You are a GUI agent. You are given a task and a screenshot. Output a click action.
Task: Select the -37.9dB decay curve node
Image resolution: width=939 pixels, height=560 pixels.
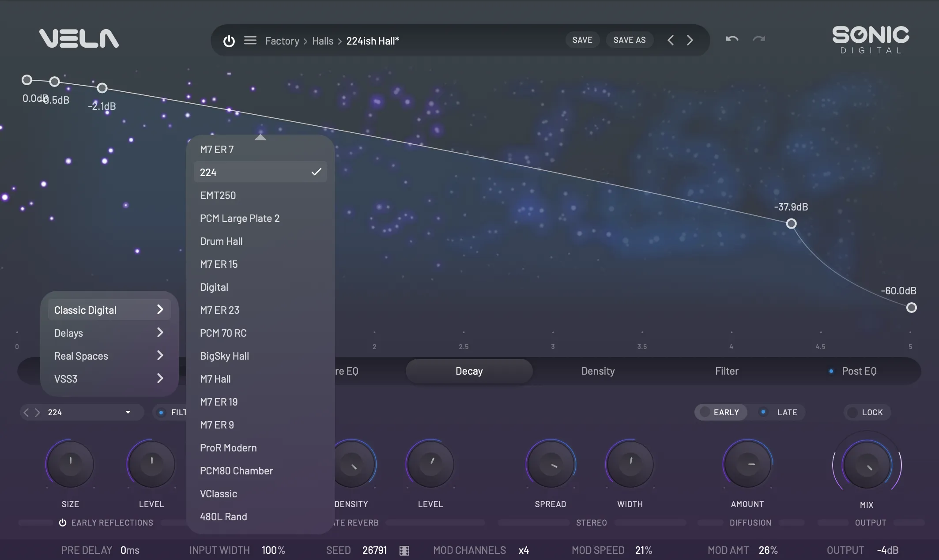(x=792, y=224)
